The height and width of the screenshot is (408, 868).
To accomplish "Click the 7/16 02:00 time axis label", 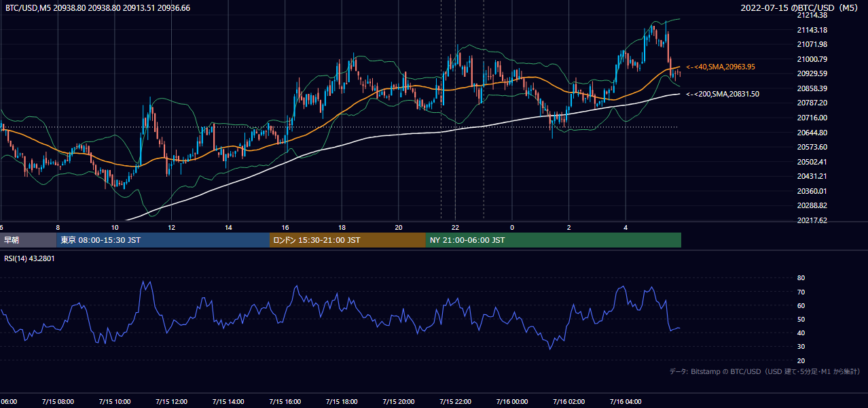I will 569,402.
